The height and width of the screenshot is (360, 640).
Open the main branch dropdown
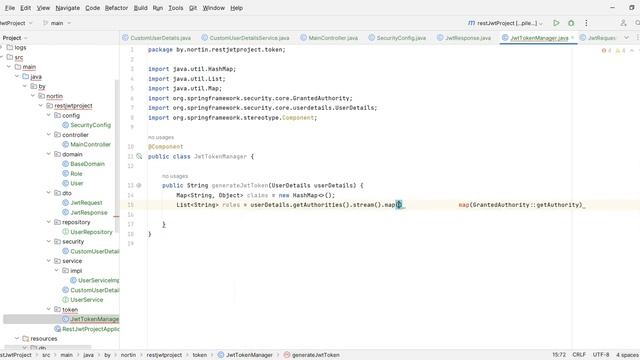click(57, 23)
